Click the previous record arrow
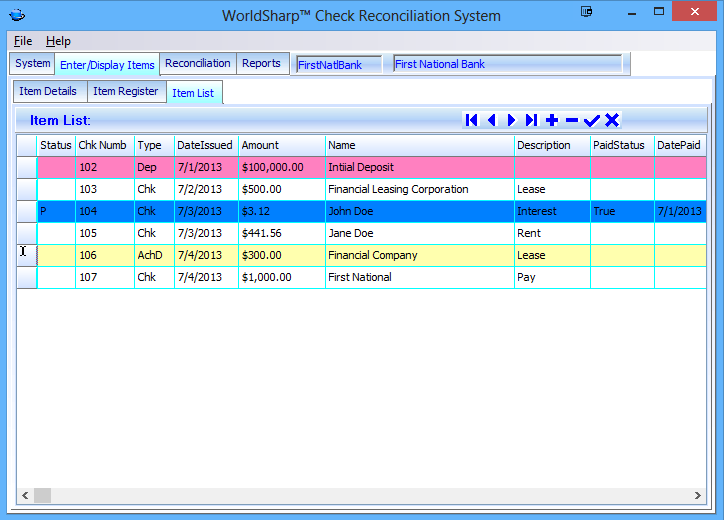The image size is (724, 520). pyautogui.click(x=491, y=120)
